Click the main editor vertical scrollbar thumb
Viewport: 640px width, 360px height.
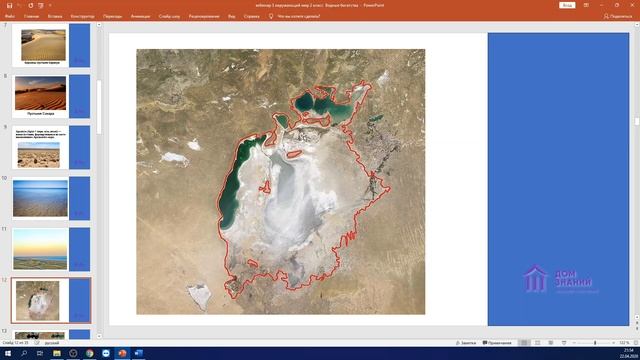[x=637, y=121]
